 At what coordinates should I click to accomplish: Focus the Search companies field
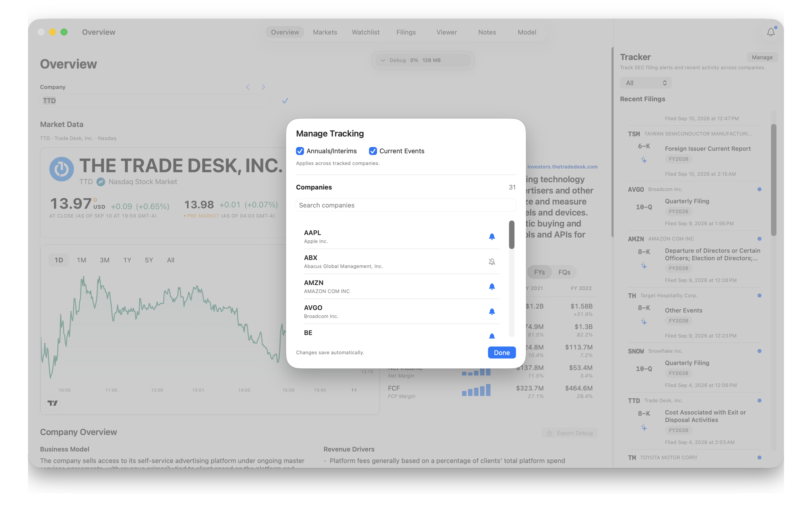[x=406, y=205]
